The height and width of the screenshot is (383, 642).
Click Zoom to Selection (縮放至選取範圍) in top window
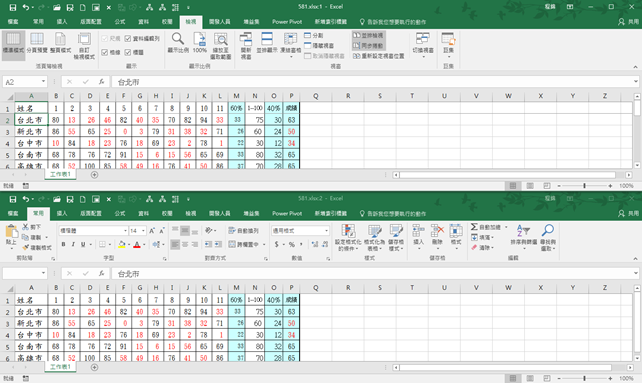click(221, 45)
